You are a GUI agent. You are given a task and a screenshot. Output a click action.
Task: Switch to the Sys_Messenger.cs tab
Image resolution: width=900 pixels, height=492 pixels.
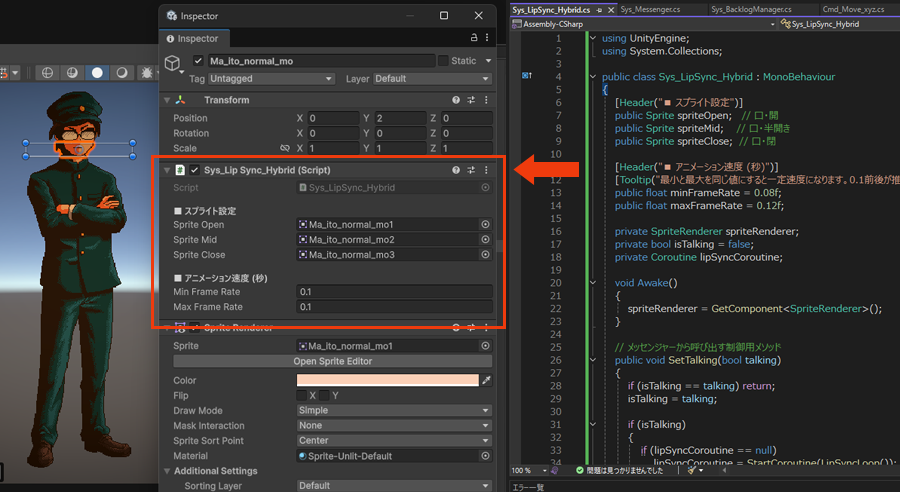click(x=652, y=9)
